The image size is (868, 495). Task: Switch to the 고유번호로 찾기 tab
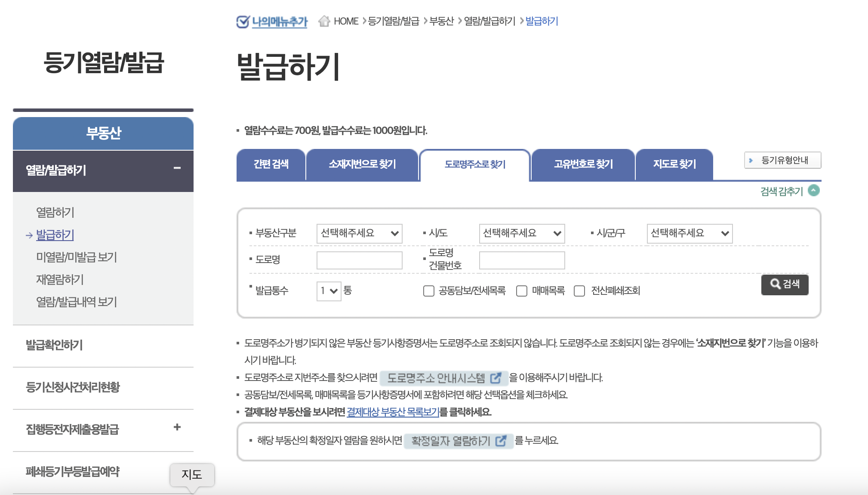(x=583, y=165)
